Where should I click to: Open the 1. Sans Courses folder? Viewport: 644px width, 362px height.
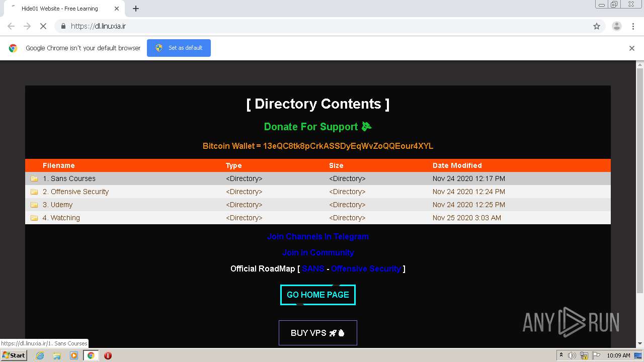[x=69, y=178]
